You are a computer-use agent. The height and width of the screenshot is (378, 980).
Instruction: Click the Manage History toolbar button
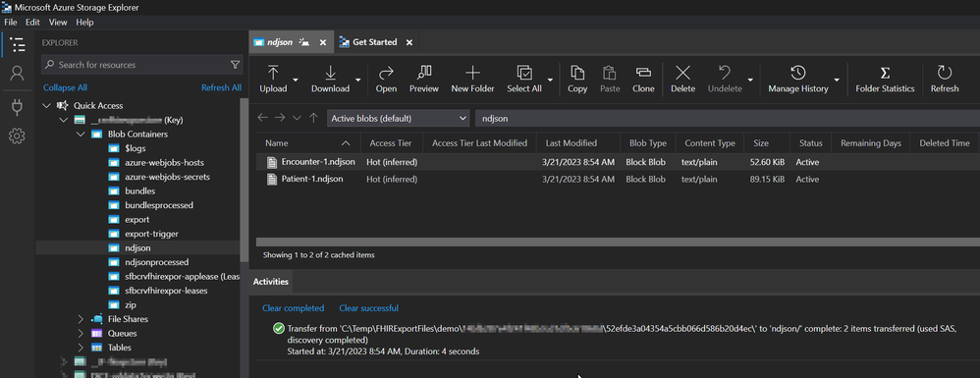click(x=798, y=79)
